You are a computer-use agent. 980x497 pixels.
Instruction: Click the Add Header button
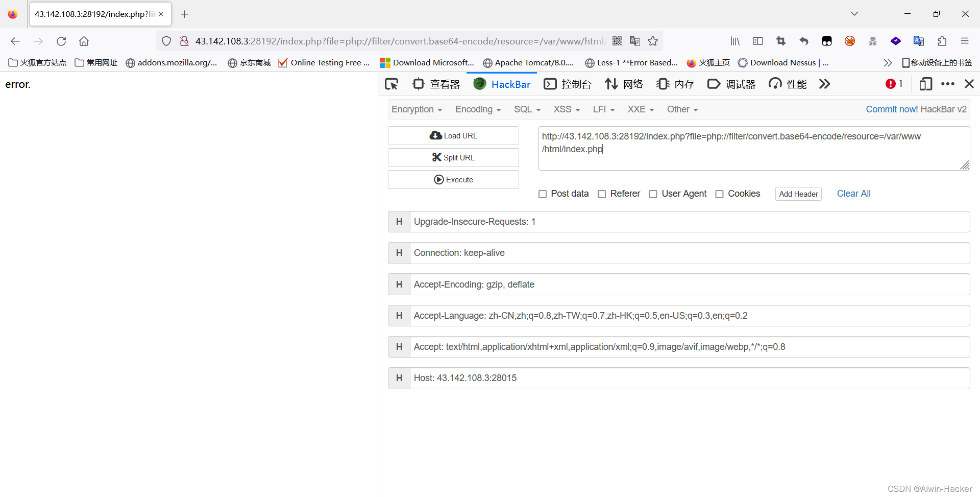pos(798,194)
